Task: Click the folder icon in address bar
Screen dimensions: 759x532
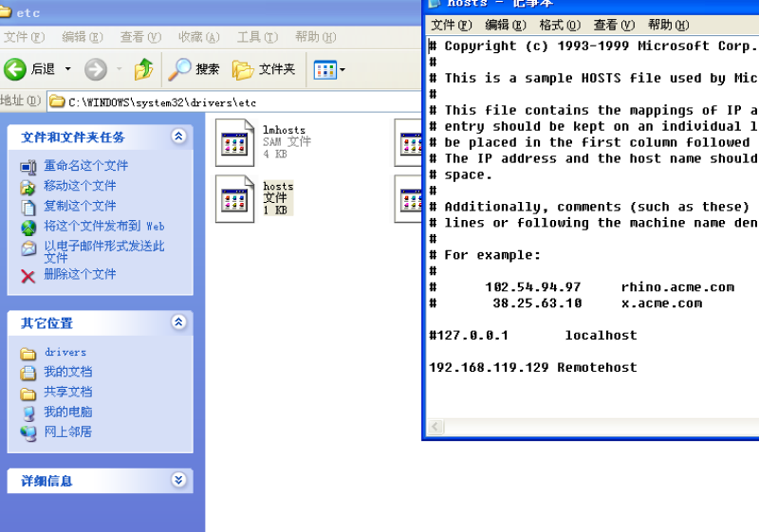Action: pos(57,101)
